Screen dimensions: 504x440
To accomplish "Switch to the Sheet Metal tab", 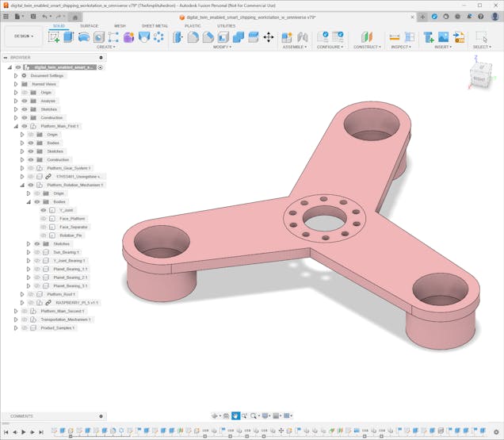I will pos(155,25).
